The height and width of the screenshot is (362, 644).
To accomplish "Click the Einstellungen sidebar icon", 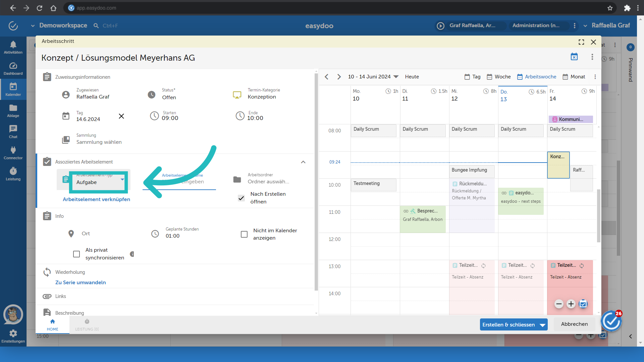I will (12, 336).
